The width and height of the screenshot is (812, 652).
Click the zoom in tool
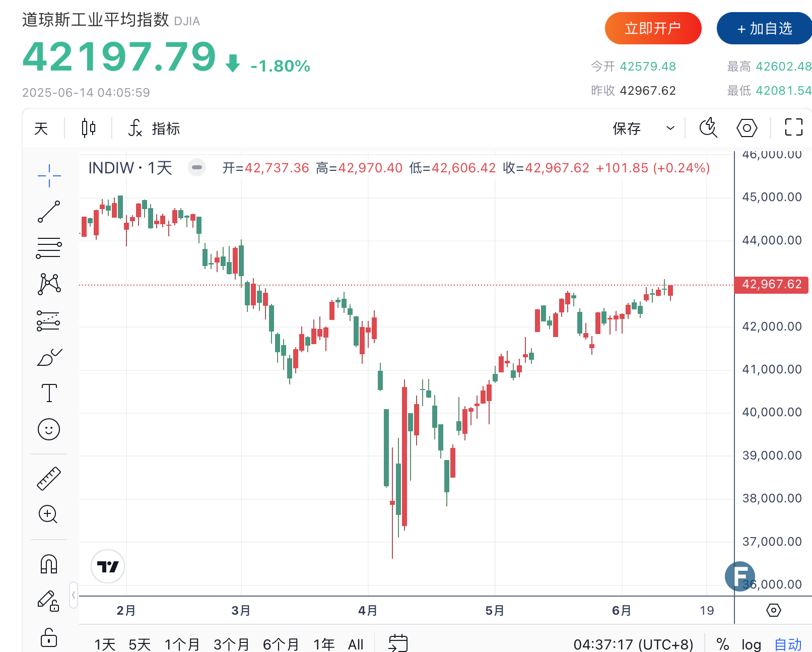coord(48,514)
